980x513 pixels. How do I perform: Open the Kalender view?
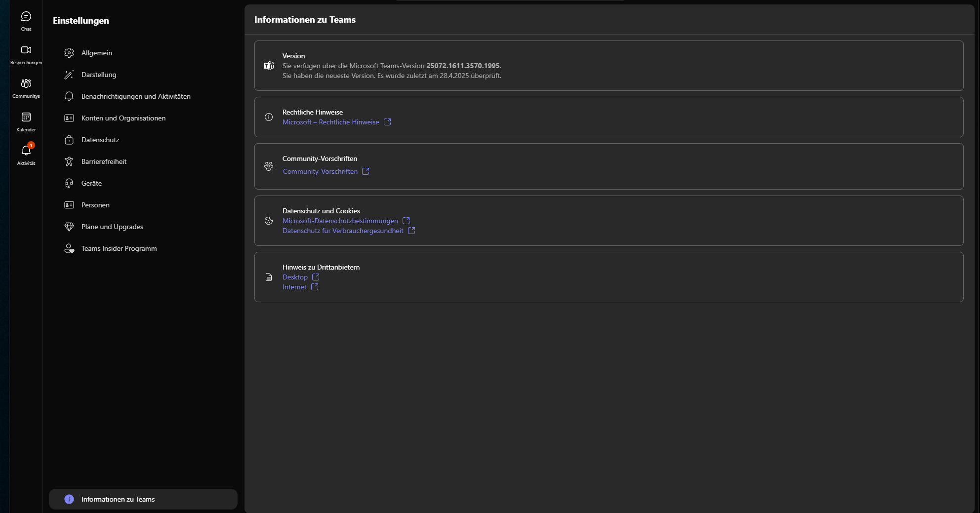coord(26,120)
